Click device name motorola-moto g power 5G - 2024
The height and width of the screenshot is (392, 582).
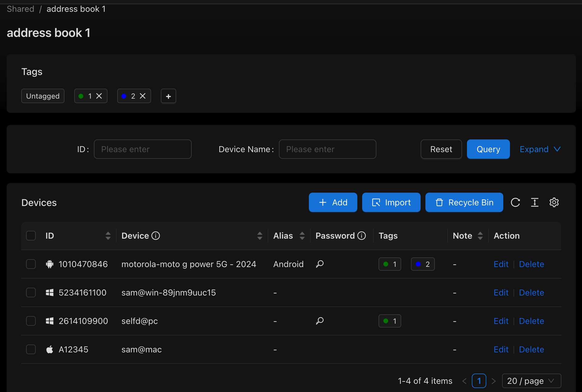[x=189, y=264]
